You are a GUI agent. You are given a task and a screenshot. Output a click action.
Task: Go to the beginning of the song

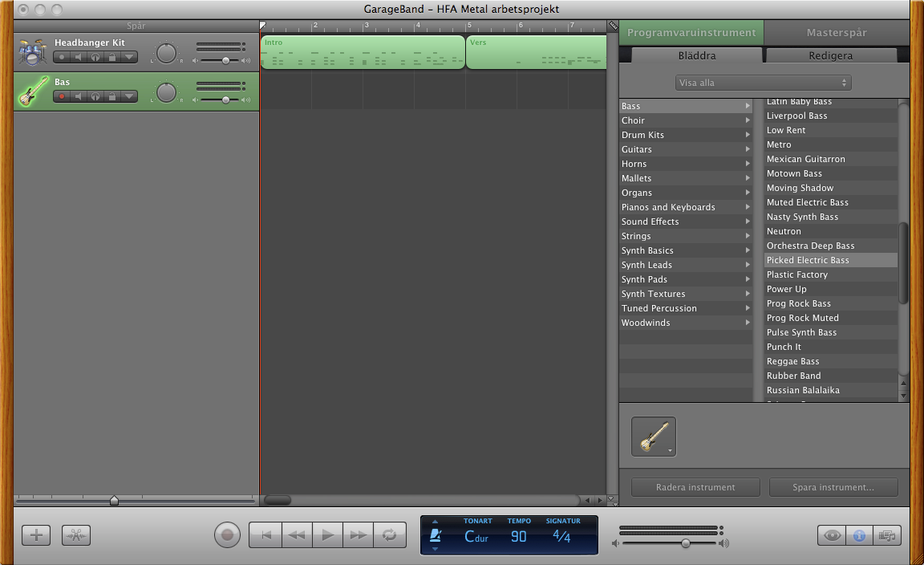pos(265,535)
